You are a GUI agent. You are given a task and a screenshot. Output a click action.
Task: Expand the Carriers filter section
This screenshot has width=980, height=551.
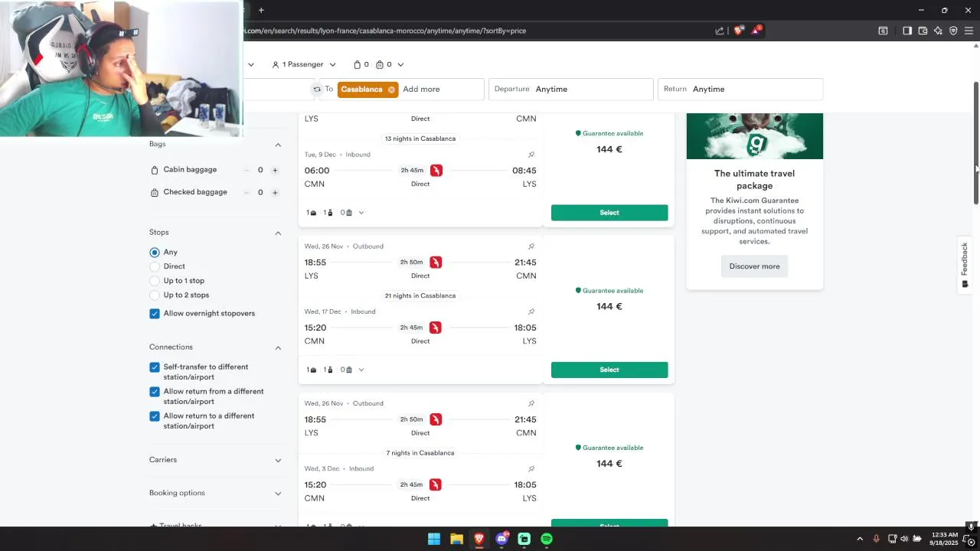click(278, 460)
